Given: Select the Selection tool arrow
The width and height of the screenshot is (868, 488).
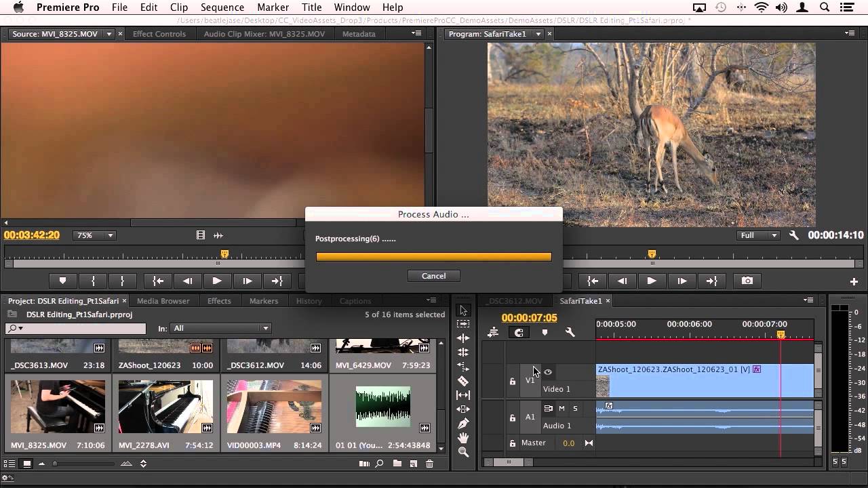Looking at the screenshot, I should pyautogui.click(x=463, y=310).
